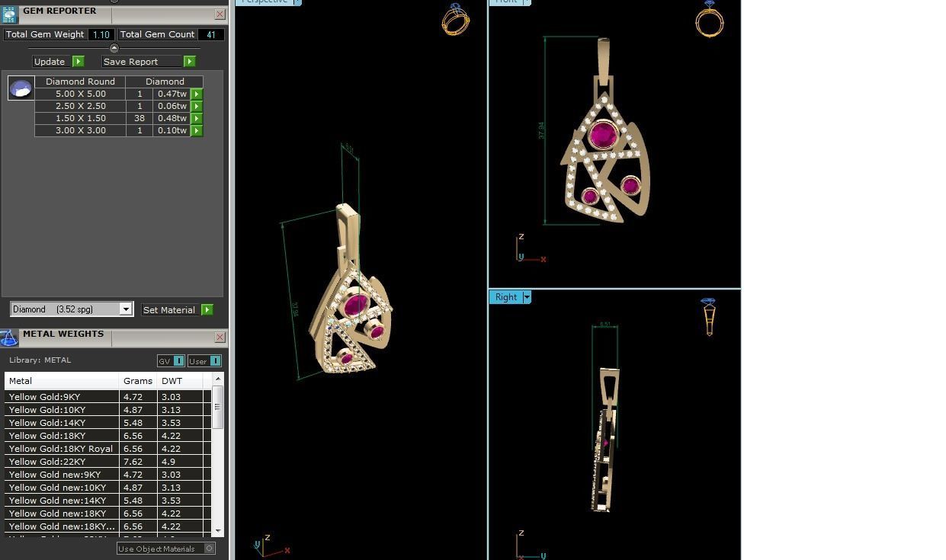The image size is (946, 560).
Task: Click the ring orientation icon in Perspective view
Action: 456,19
